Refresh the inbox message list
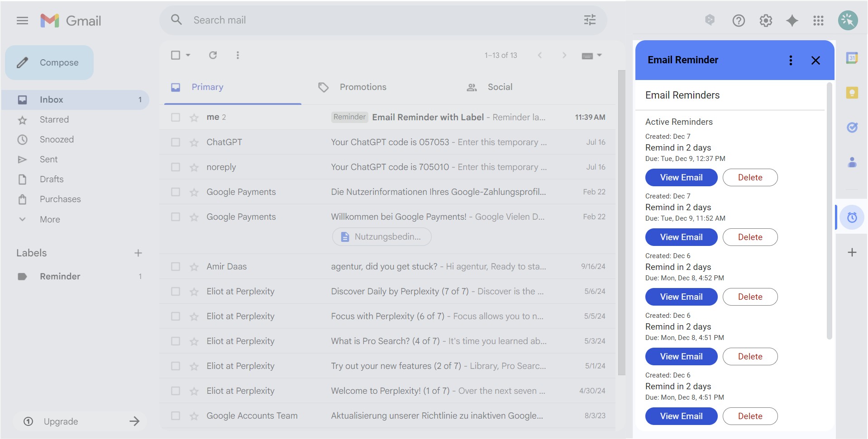Image resolution: width=868 pixels, height=439 pixels. coord(213,55)
